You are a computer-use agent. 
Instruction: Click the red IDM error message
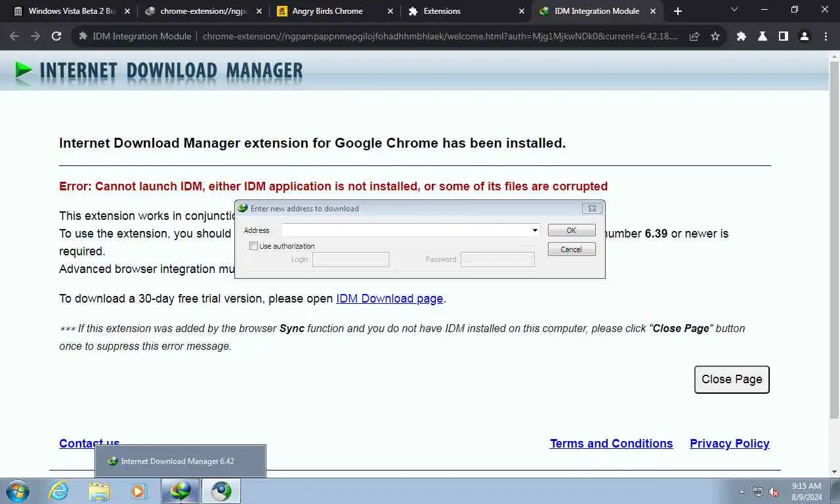pyautogui.click(x=333, y=186)
